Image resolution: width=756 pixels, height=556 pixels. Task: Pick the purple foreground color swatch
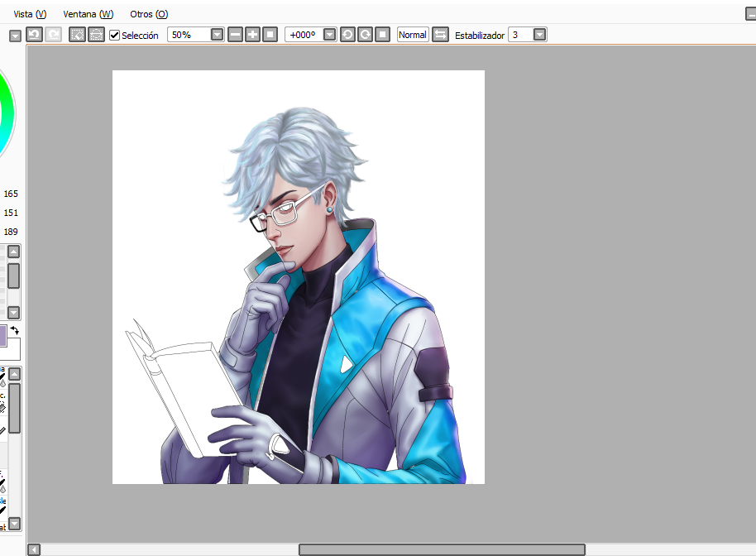click(2, 336)
